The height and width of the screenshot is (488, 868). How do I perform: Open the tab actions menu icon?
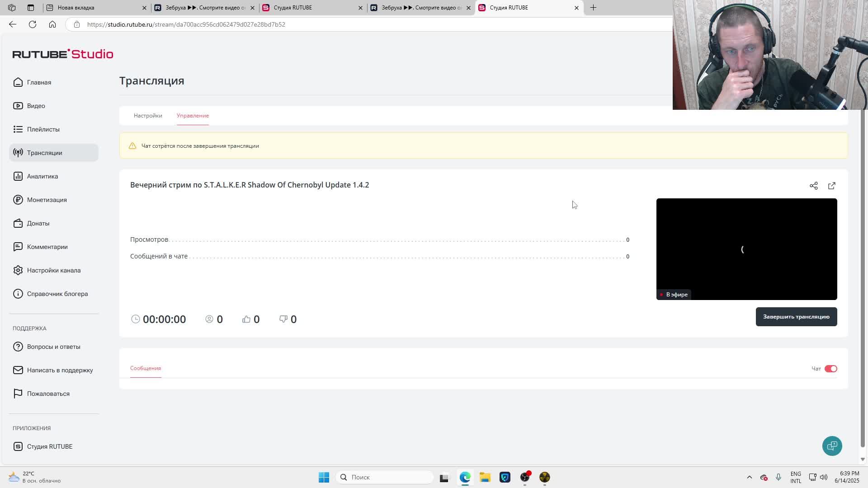30,8
